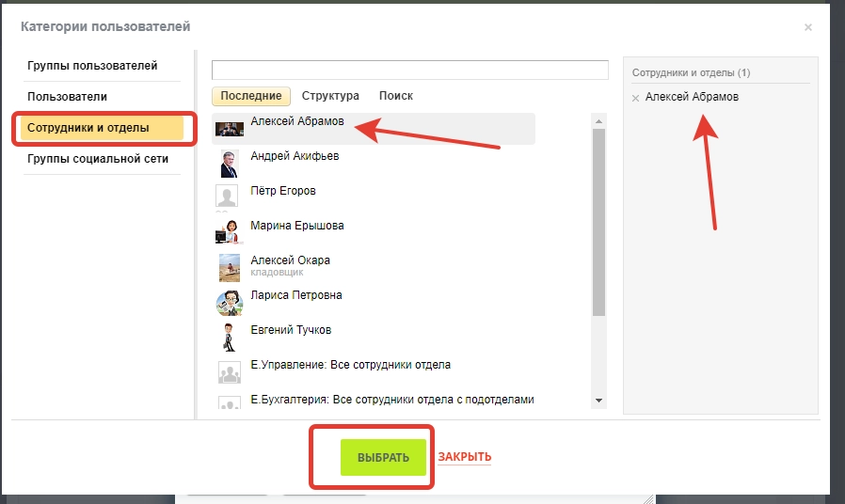Click the search input field

tap(409, 71)
